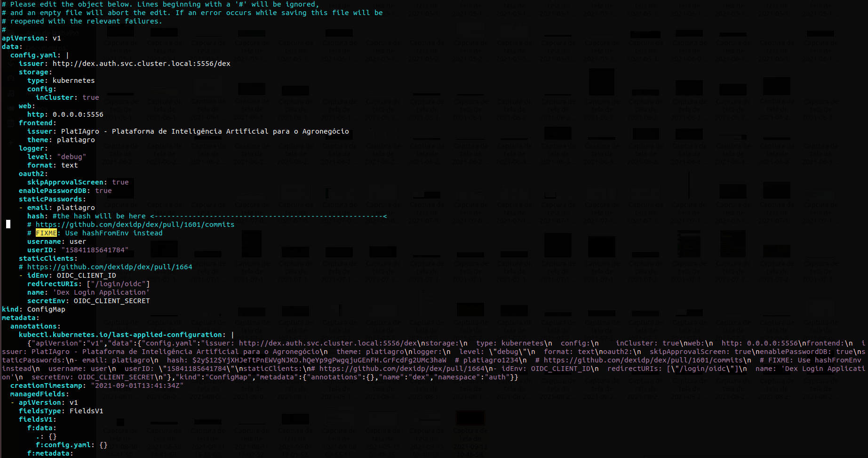The height and width of the screenshot is (458, 868).
Task: Click the userID "15841185641784" value
Action: (95, 250)
